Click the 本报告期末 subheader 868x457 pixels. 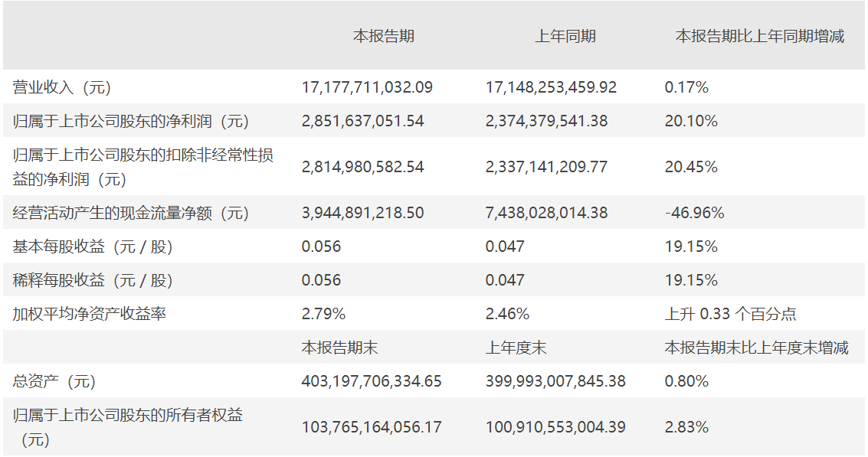pos(339,348)
